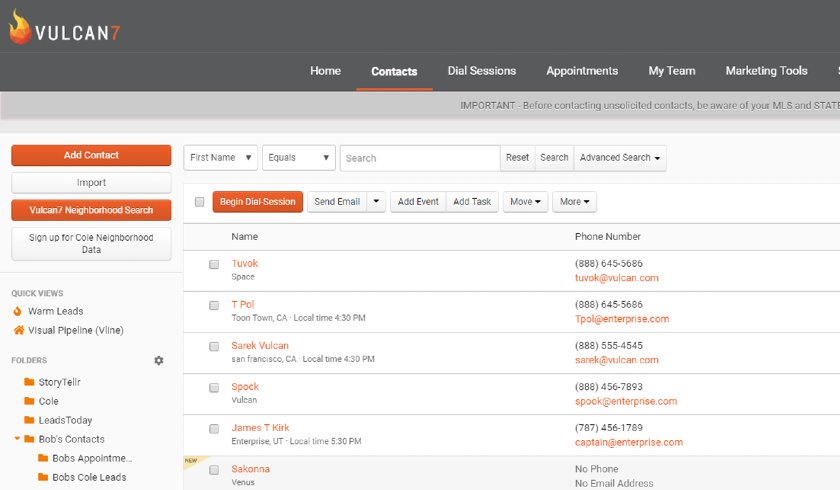Switch to Dial Sessions tab
840x490 pixels.
[x=482, y=71]
